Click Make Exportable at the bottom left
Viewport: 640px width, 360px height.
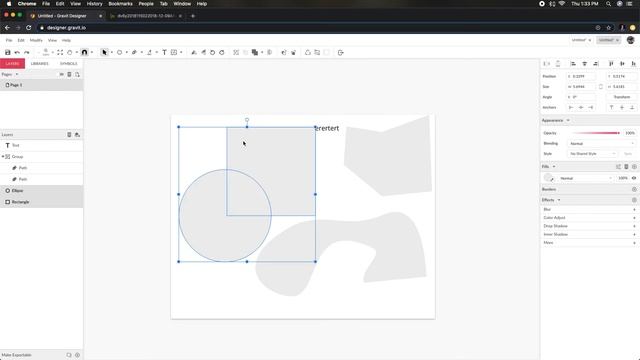[x=16, y=355]
